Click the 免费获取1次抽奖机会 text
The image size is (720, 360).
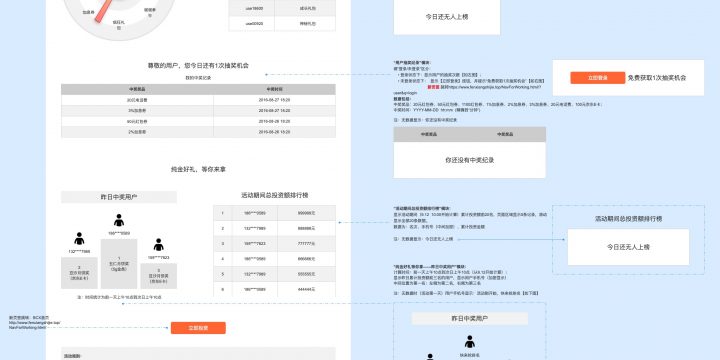tap(657, 78)
